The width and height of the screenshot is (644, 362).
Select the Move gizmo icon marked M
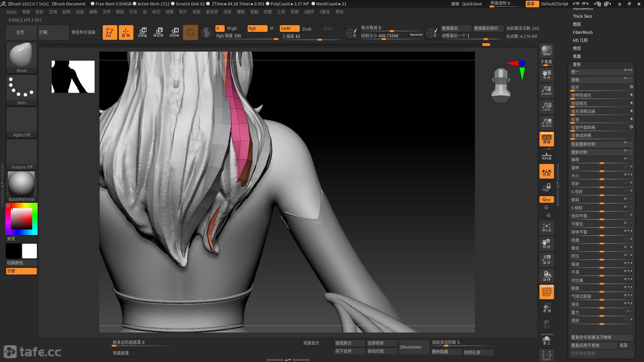click(142, 33)
